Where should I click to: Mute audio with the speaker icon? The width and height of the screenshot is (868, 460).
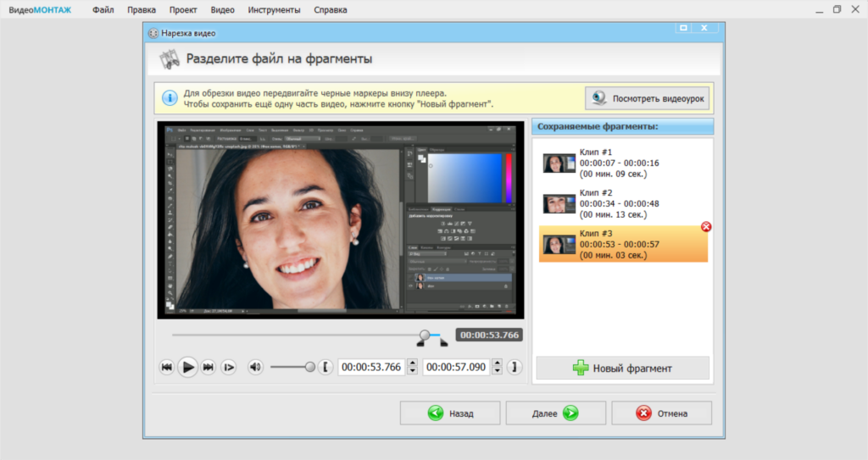click(x=255, y=367)
